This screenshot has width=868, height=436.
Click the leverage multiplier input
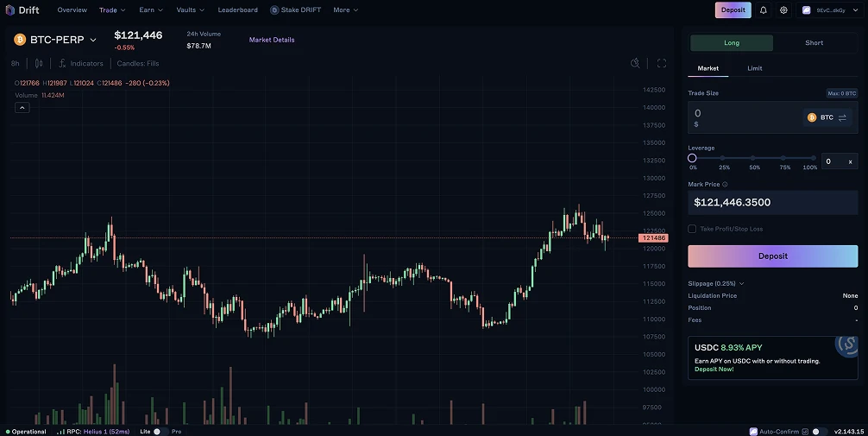coord(840,161)
